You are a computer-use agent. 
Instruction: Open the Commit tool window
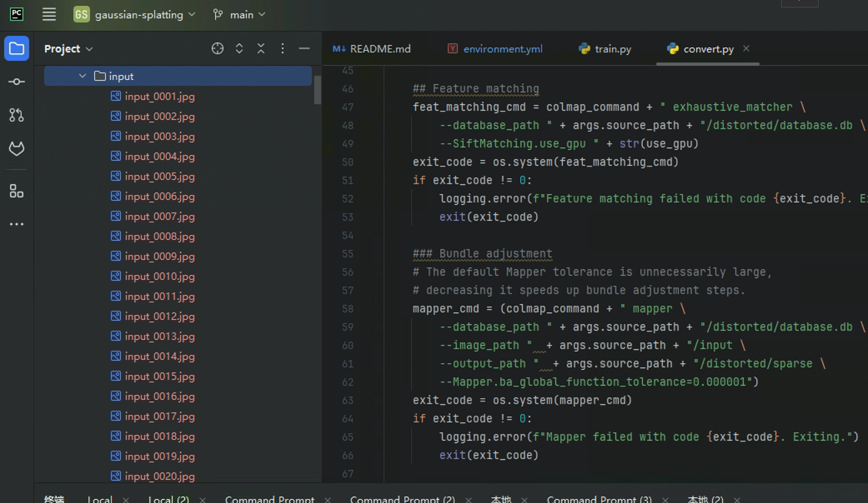point(17,82)
